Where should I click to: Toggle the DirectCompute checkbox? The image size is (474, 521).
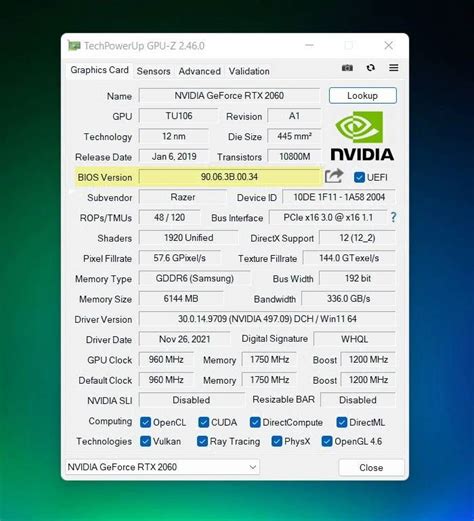pyautogui.click(x=255, y=422)
